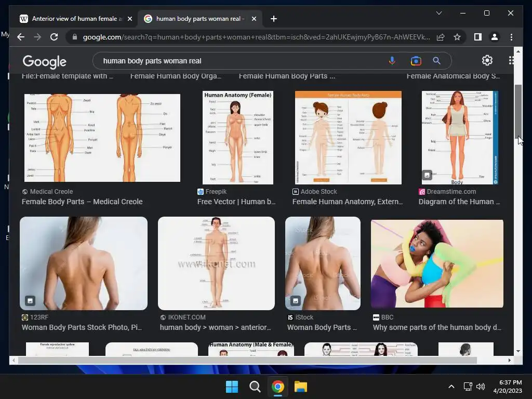Click the Google logo

[x=45, y=62]
